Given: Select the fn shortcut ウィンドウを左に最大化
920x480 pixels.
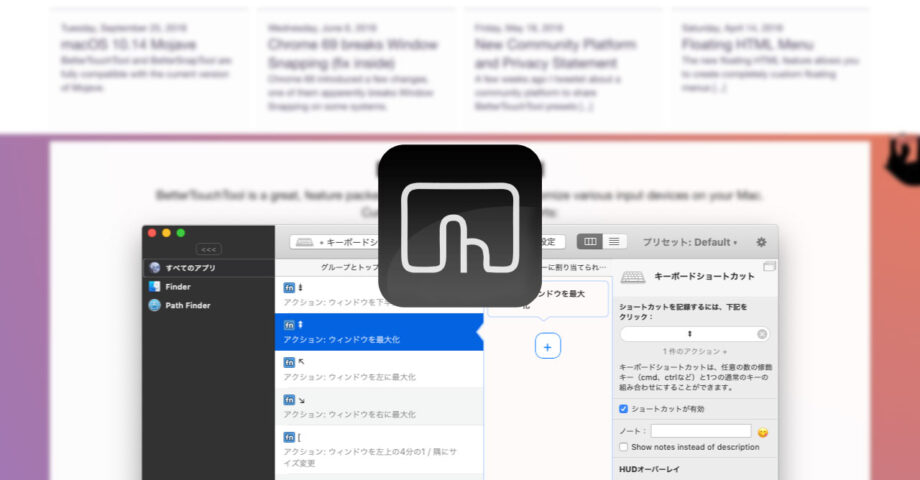Looking at the screenshot, I should [378, 368].
